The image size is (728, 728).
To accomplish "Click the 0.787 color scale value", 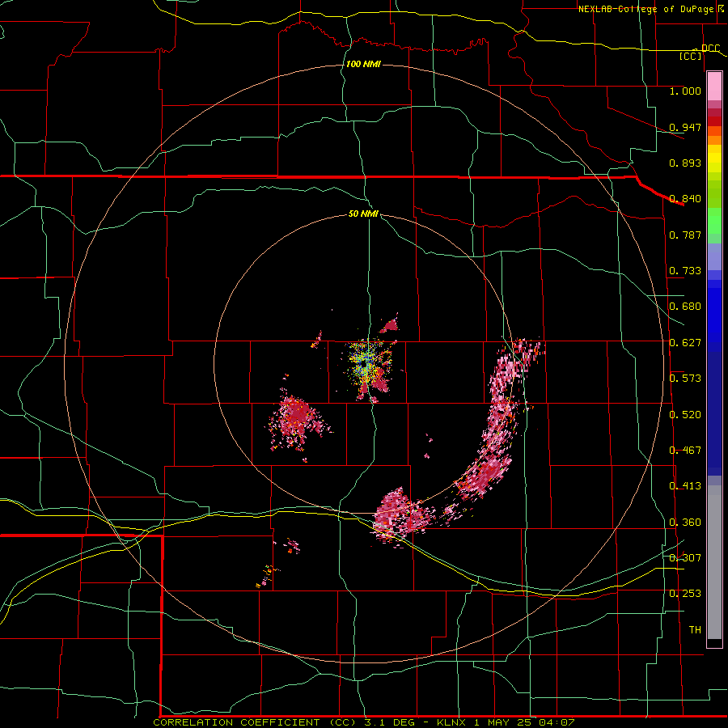I will pyautogui.click(x=685, y=235).
